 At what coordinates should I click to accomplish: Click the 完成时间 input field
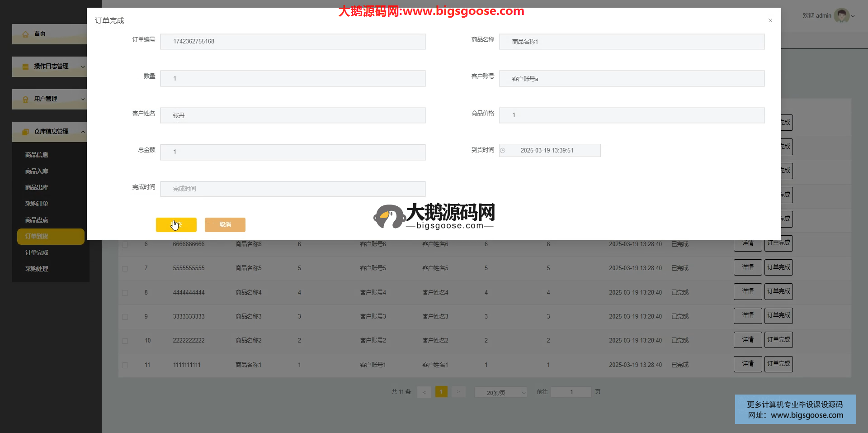tap(292, 189)
